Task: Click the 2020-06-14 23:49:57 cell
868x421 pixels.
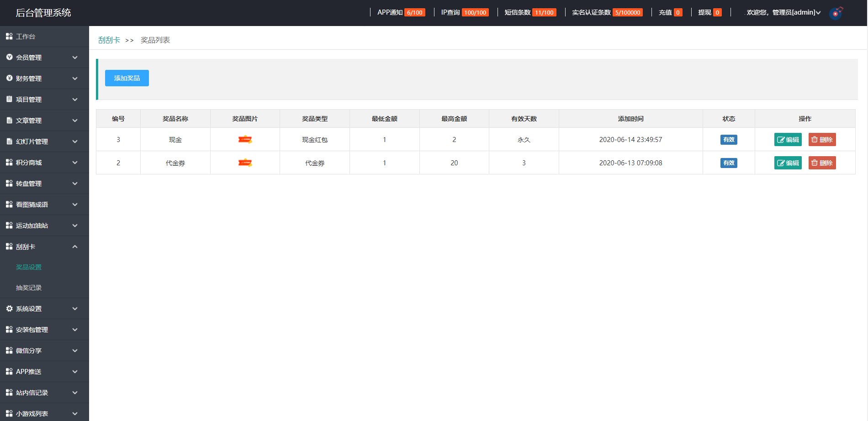Action: [630, 140]
